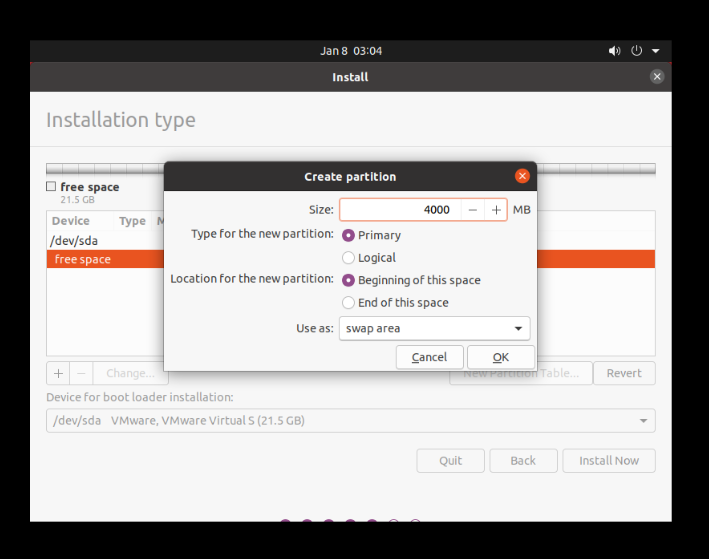The height and width of the screenshot is (559, 709).
Task: Open volume control in top bar
Action: [614, 51]
